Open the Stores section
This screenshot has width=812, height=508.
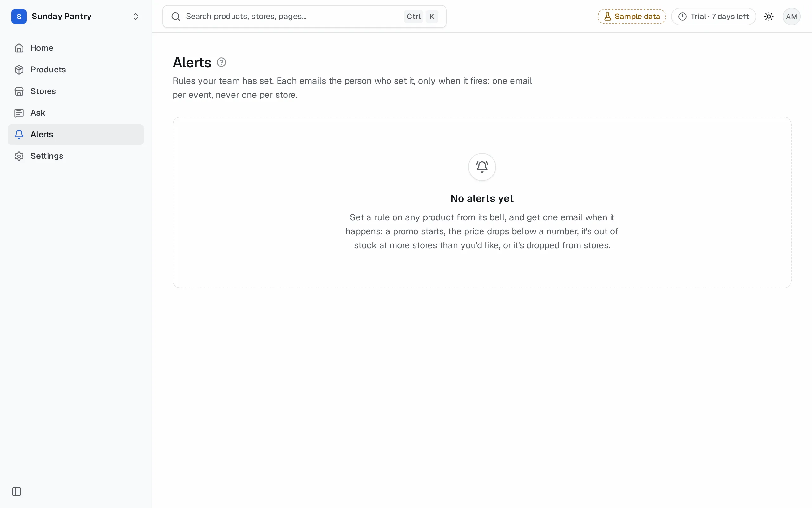point(75,91)
